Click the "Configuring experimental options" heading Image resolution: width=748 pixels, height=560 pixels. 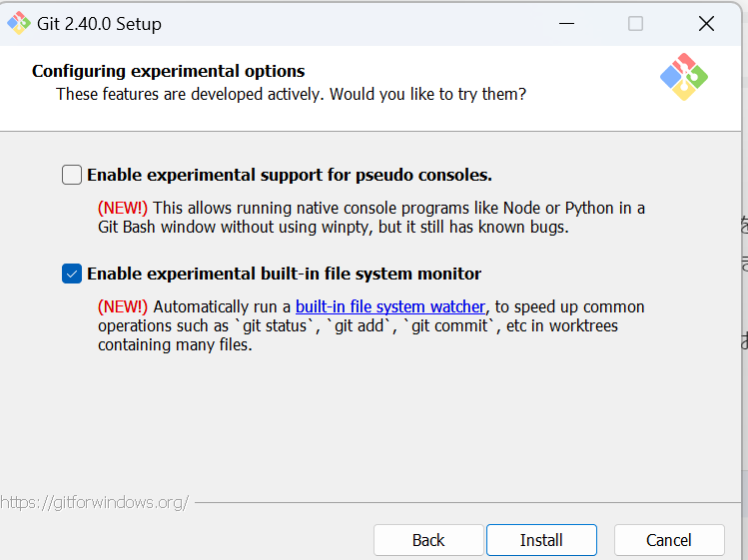click(x=169, y=71)
